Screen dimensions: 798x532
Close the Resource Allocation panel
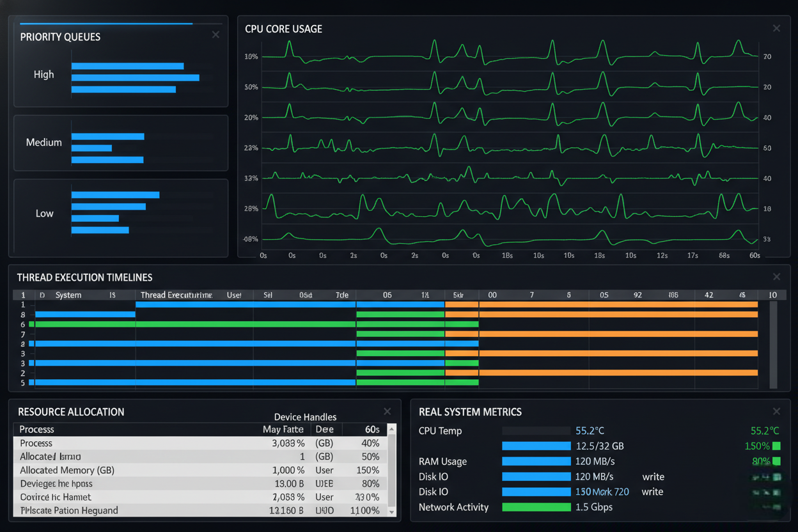(387, 411)
